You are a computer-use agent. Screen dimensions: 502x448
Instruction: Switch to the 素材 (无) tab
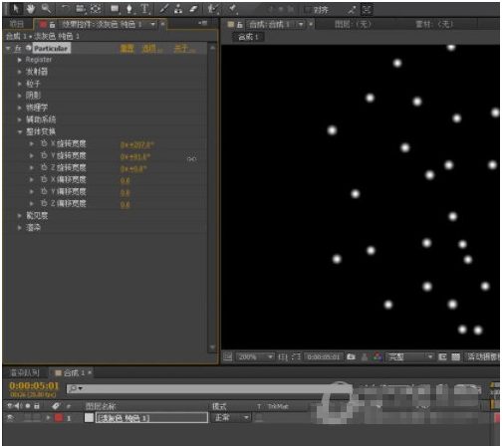[x=434, y=24]
